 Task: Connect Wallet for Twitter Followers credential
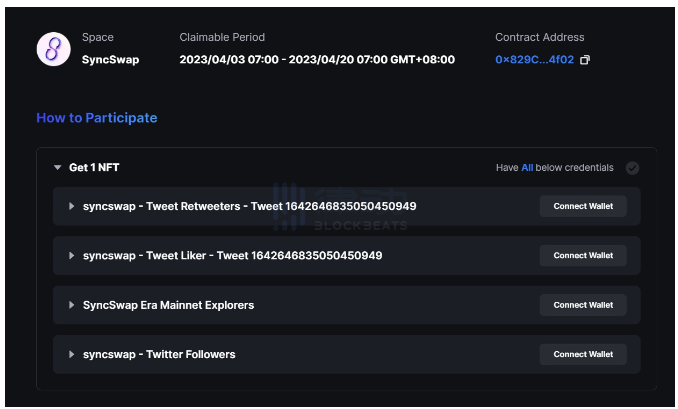pos(583,354)
